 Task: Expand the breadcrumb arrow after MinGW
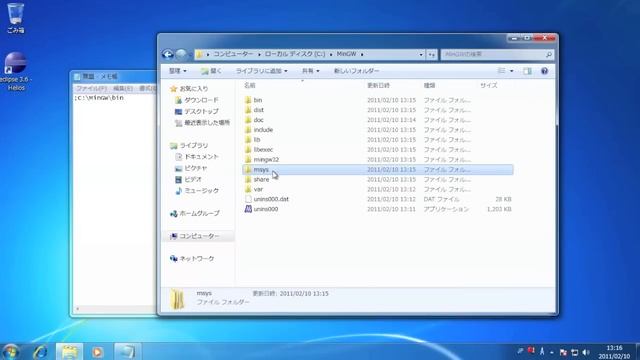point(362,54)
